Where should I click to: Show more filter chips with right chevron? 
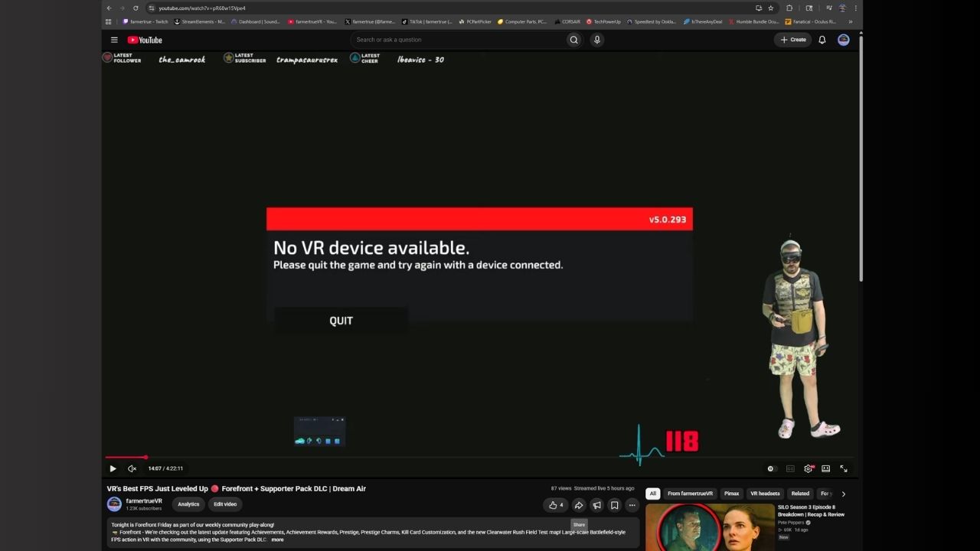[844, 494]
